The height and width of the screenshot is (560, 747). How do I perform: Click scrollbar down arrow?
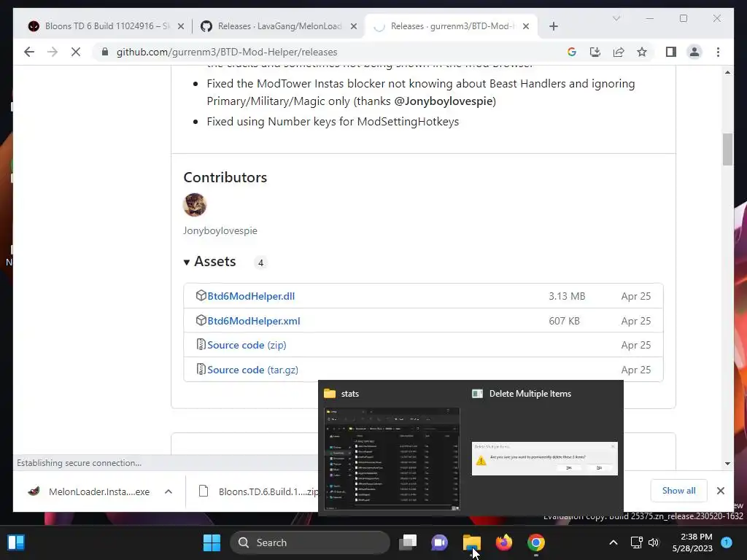[727, 463]
